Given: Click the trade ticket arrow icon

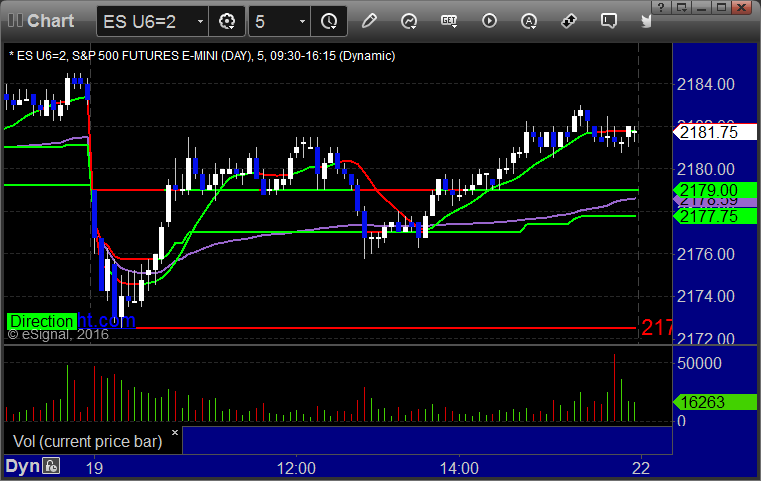Looking at the screenshot, I should (x=568, y=21).
